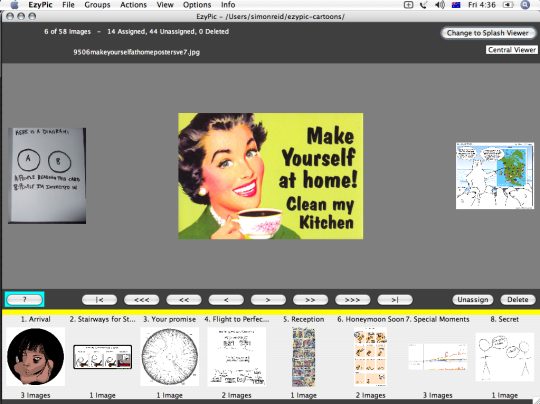Click the phone status icon in menu bar
Image resolution: width=540 pixels, height=404 pixels.
(x=424, y=5)
